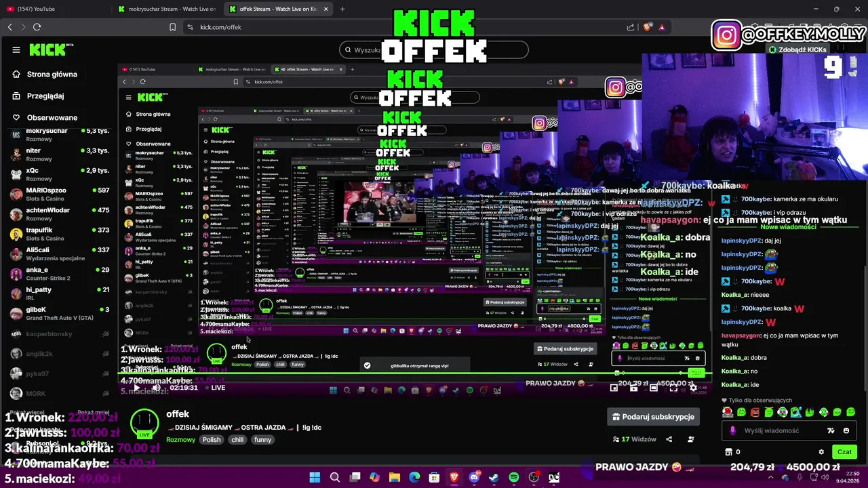
Task: Switch to the mokrysuchar Stream tab
Action: point(166,9)
